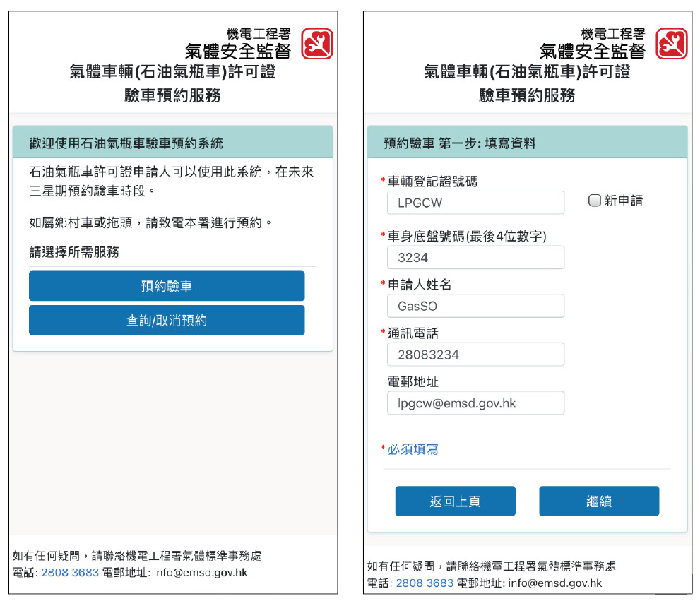Select the 申請人姓名 field with GasSO
Viewport: 700px width, 601px height.
pos(475,306)
